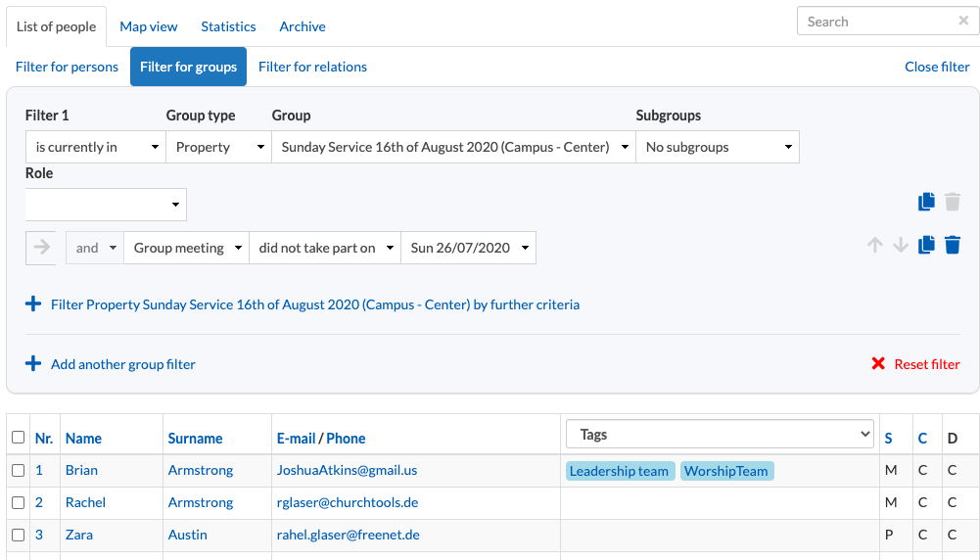980x560 pixels.
Task: Duplicate Filter 1 with the copy icon
Action: 926,202
